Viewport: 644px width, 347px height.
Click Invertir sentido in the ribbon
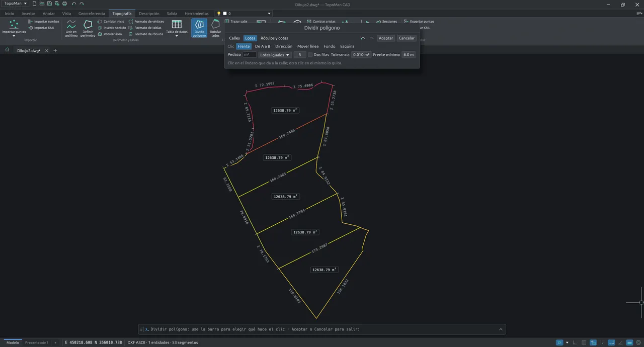pos(112,28)
